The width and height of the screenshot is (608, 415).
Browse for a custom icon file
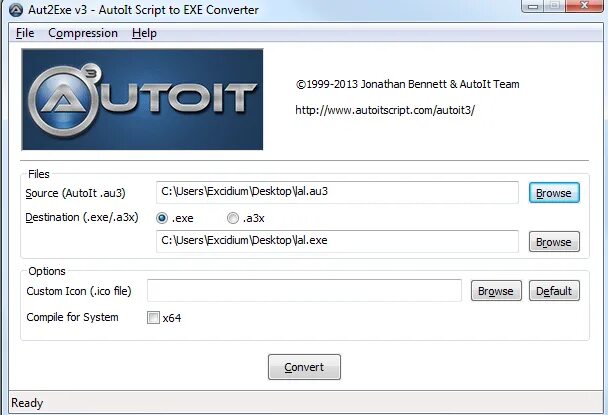(496, 290)
